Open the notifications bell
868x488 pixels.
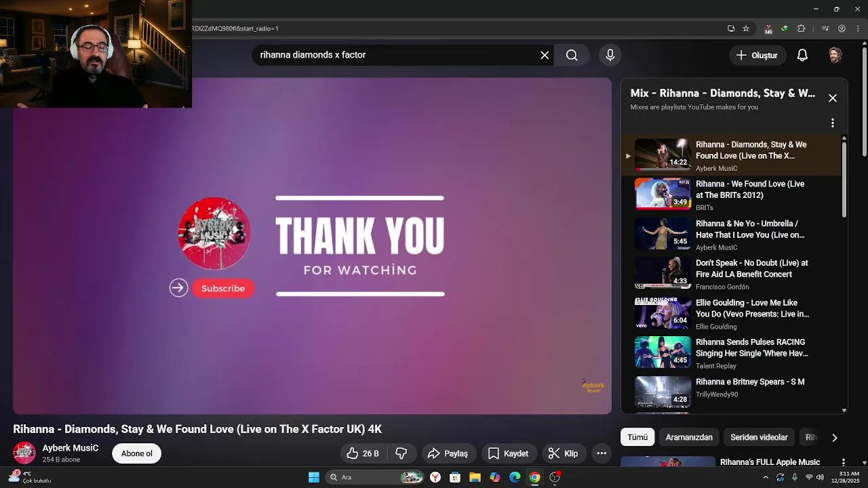click(802, 55)
